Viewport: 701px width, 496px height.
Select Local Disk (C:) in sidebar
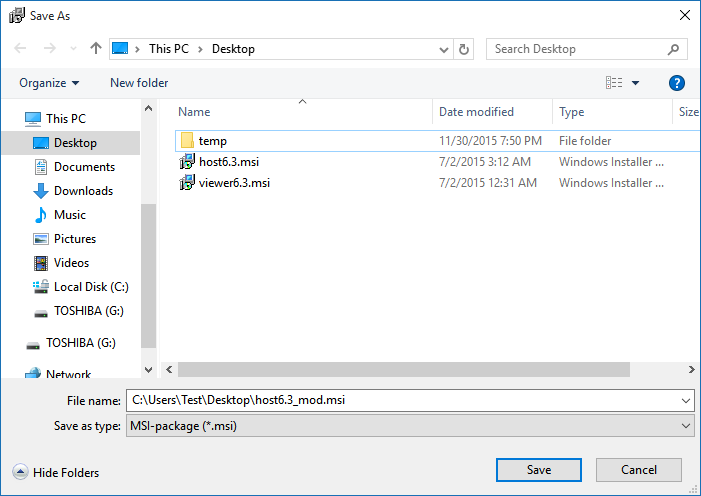click(x=91, y=287)
